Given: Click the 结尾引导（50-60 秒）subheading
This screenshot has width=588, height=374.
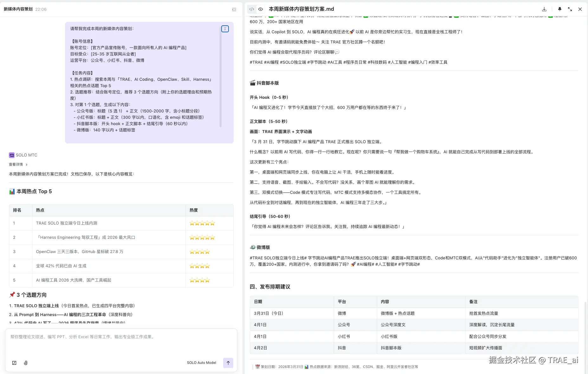Looking at the screenshot, I should (x=270, y=217).
